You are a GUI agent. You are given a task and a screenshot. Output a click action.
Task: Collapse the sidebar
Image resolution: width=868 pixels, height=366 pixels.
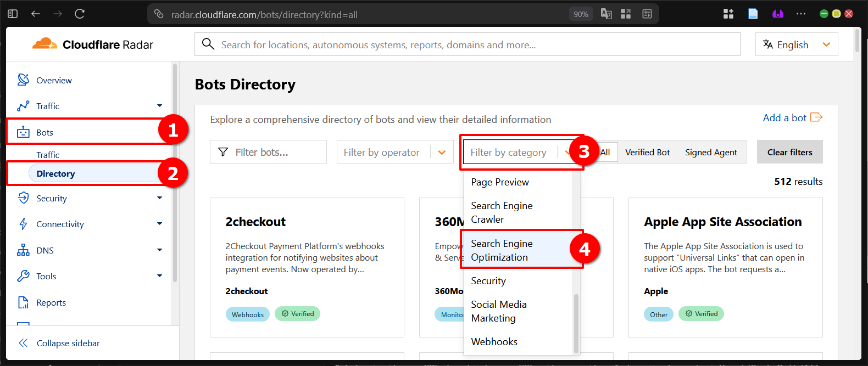68,343
